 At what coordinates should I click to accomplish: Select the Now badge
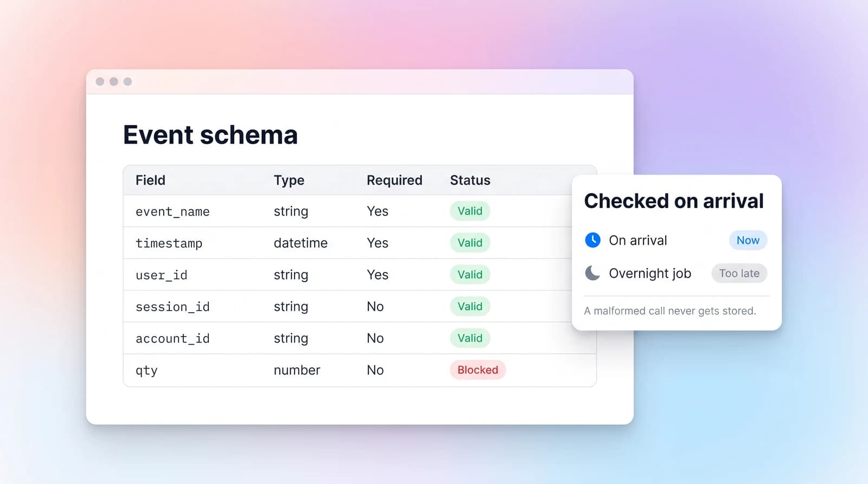[748, 240]
